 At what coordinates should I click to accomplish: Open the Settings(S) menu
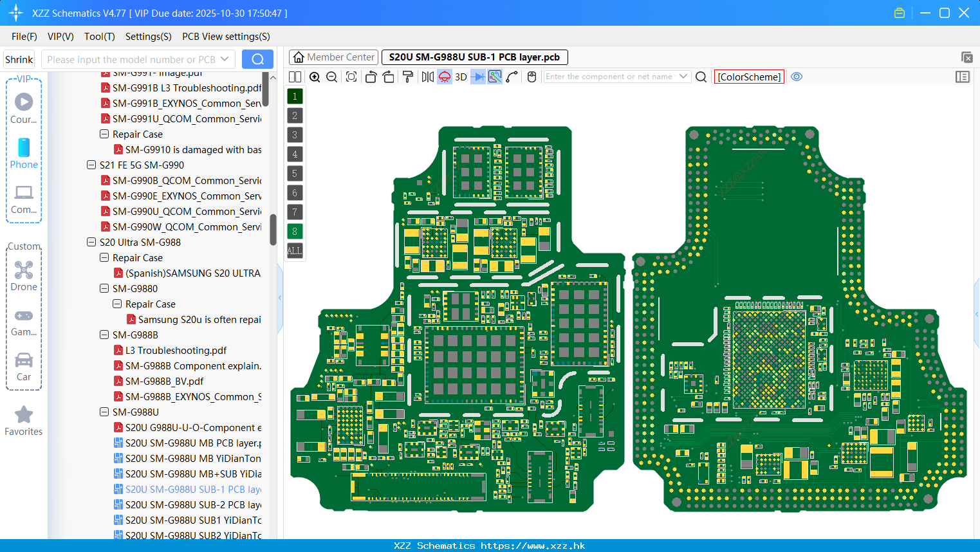coord(149,37)
